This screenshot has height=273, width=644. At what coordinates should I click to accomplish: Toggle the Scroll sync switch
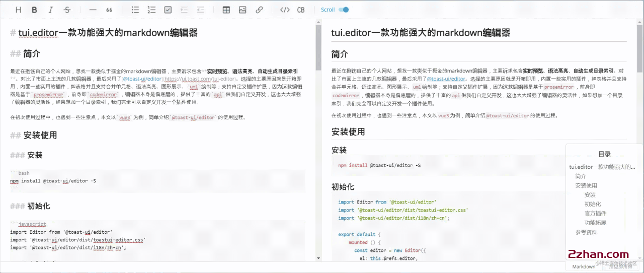(x=344, y=10)
